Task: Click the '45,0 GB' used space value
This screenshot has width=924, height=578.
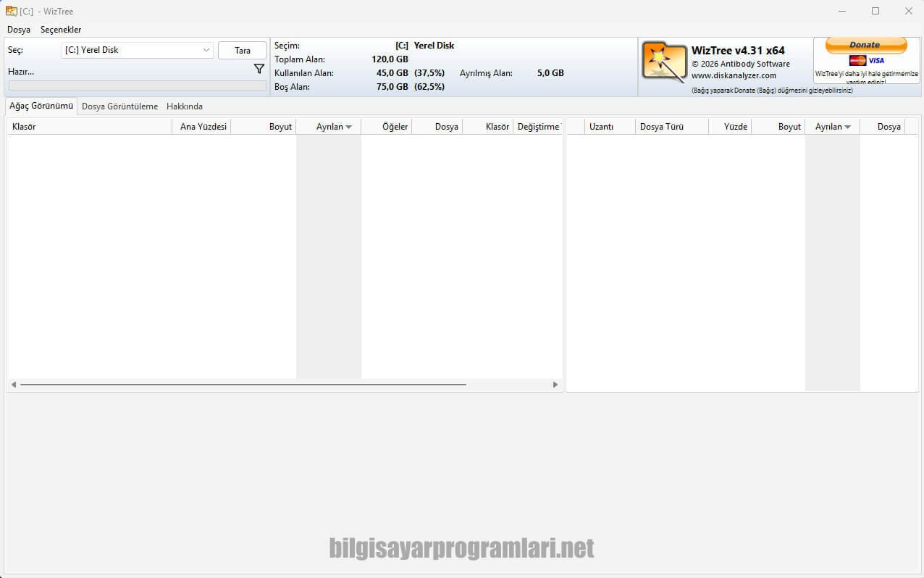Action: 392,73
